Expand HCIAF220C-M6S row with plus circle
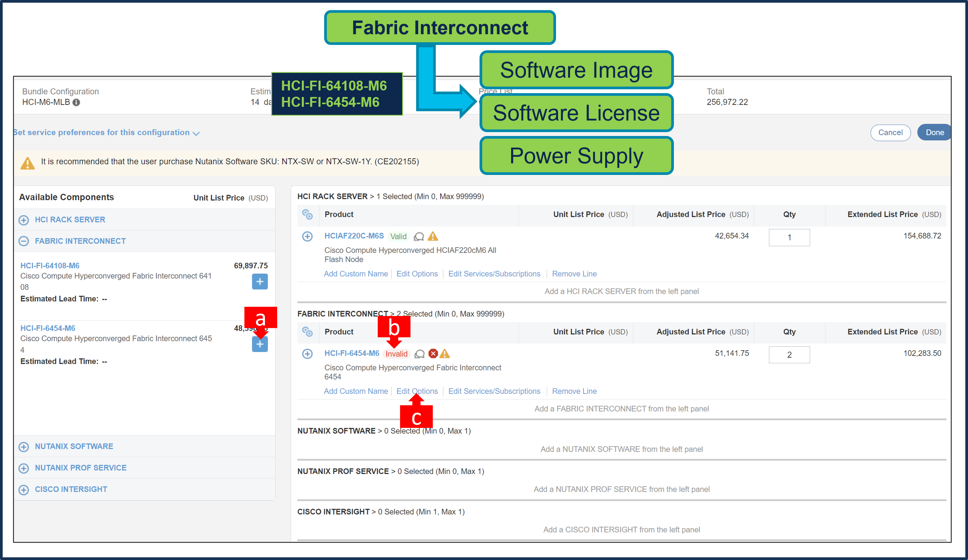Image resolution: width=968 pixels, height=560 pixels. 307,236
